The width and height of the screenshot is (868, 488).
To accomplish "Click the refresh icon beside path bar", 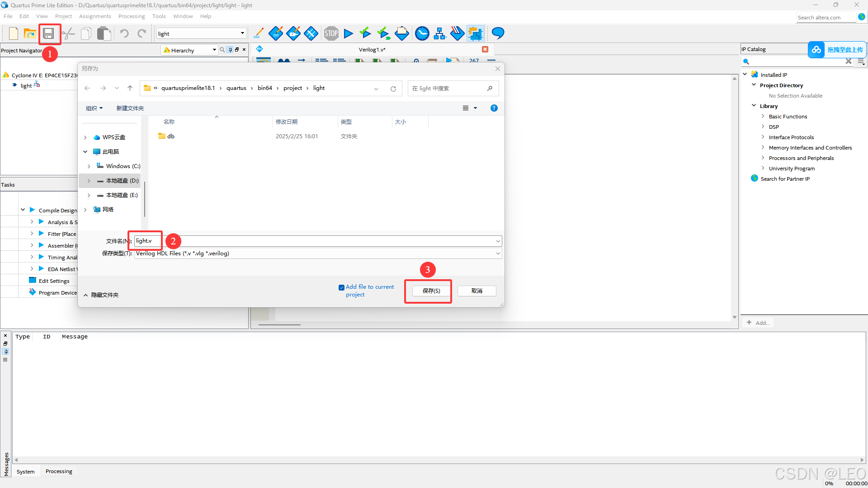I will [x=393, y=89].
